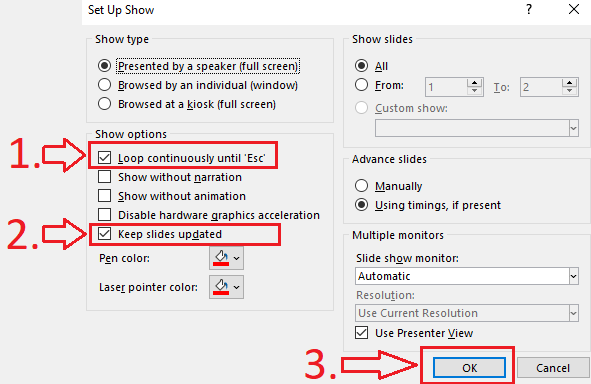Choose the From slides radio button
The height and width of the screenshot is (384, 591).
pyautogui.click(x=361, y=85)
